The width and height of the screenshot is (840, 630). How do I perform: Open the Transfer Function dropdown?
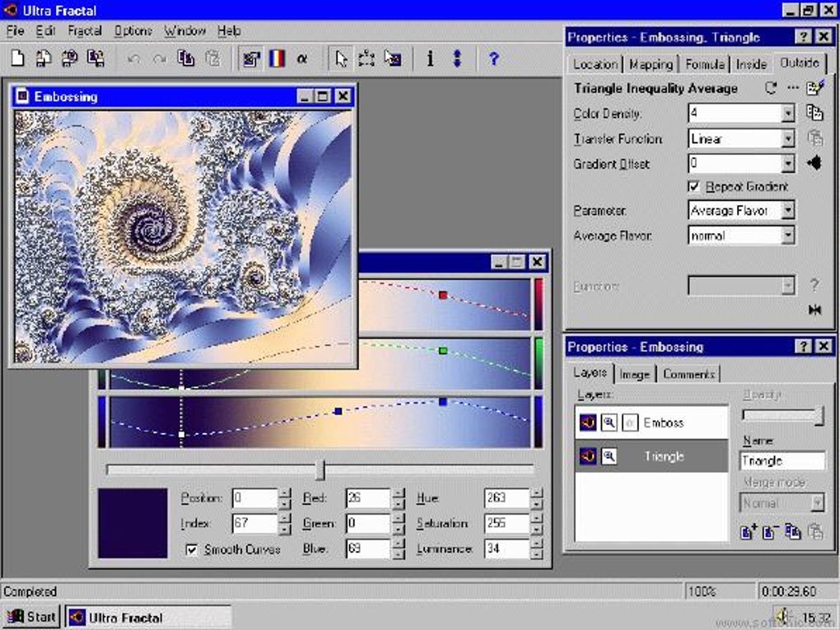[x=787, y=138]
